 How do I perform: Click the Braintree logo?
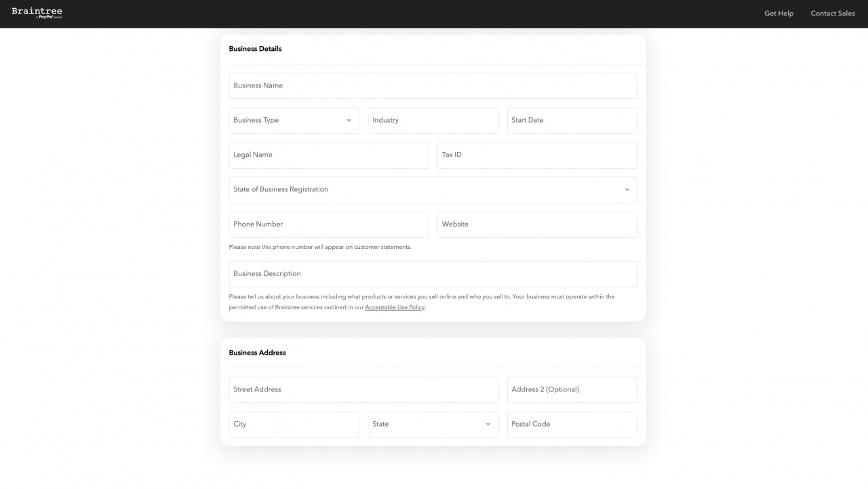[x=37, y=12]
